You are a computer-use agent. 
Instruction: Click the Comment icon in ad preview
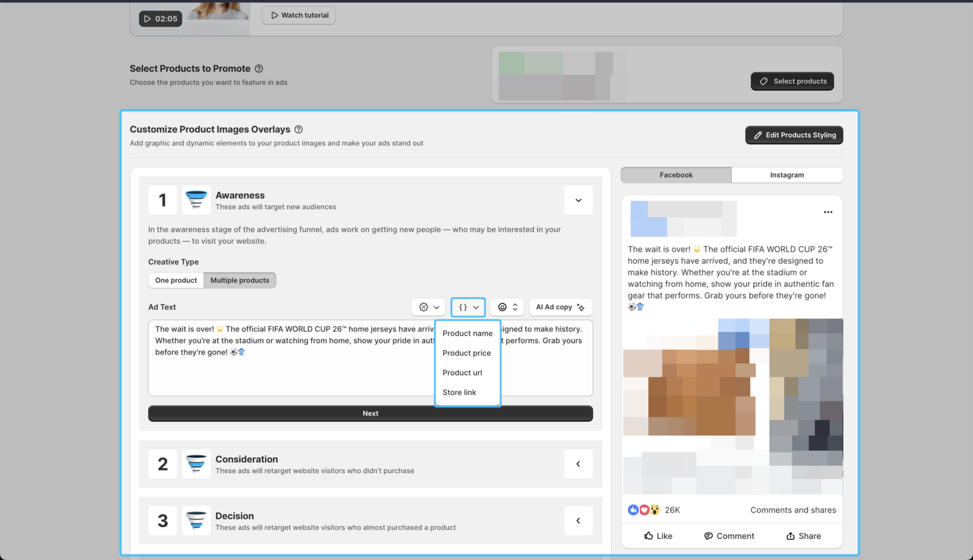[x=708, y=536]
